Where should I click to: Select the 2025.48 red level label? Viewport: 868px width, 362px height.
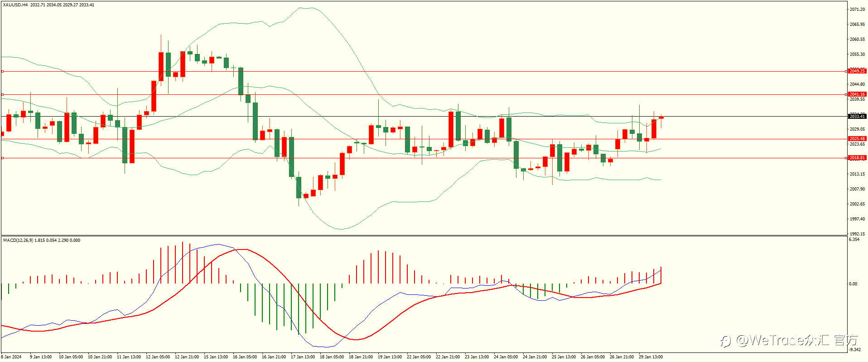[x=857, y=139]
